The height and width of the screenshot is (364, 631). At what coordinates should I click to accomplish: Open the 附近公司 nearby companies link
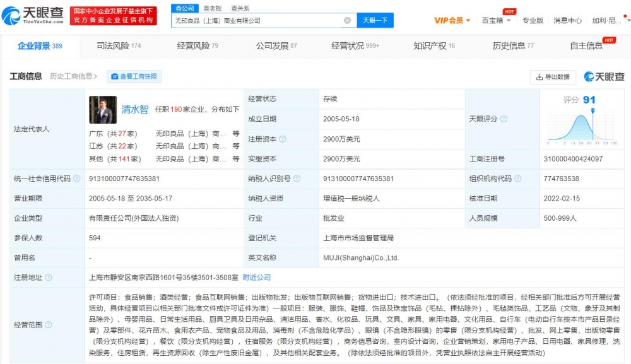[256, 278]
